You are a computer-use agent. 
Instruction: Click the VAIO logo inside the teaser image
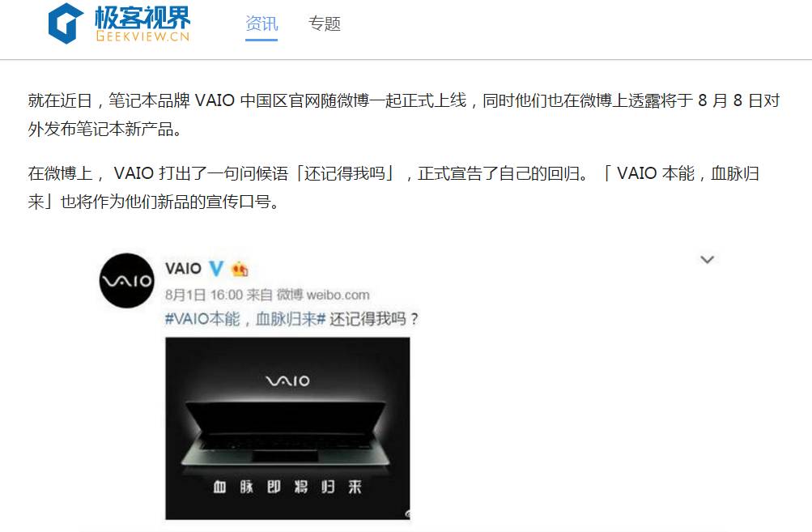287,381
